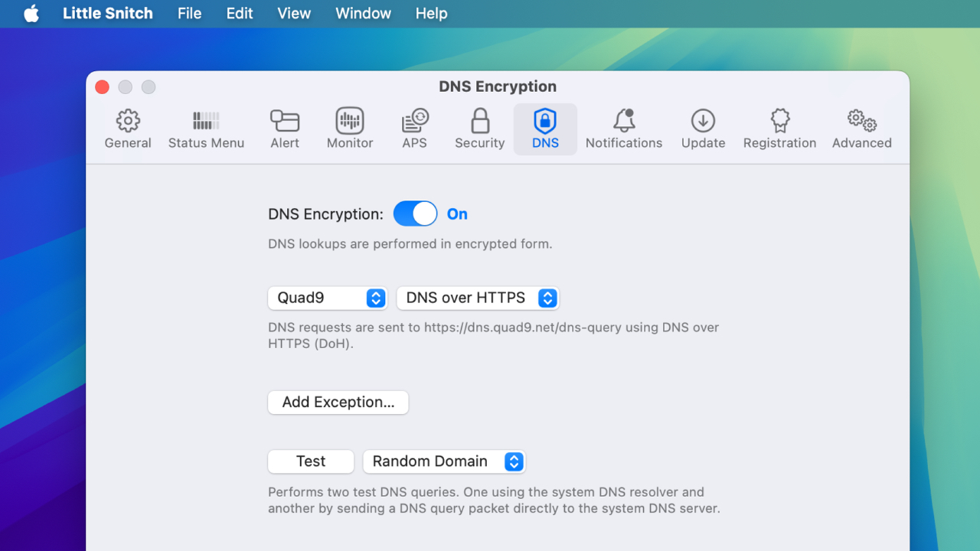Click the description mentioning https://dns.quad9.net/dns-query
Screen dimensions: 980x551
point(494,335)
